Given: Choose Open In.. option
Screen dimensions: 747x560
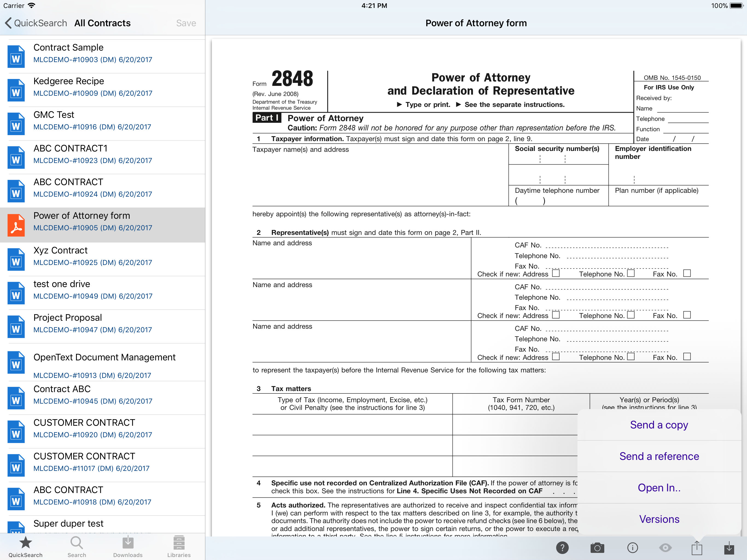Looking at the screenshot, I should tap(659, 487).
